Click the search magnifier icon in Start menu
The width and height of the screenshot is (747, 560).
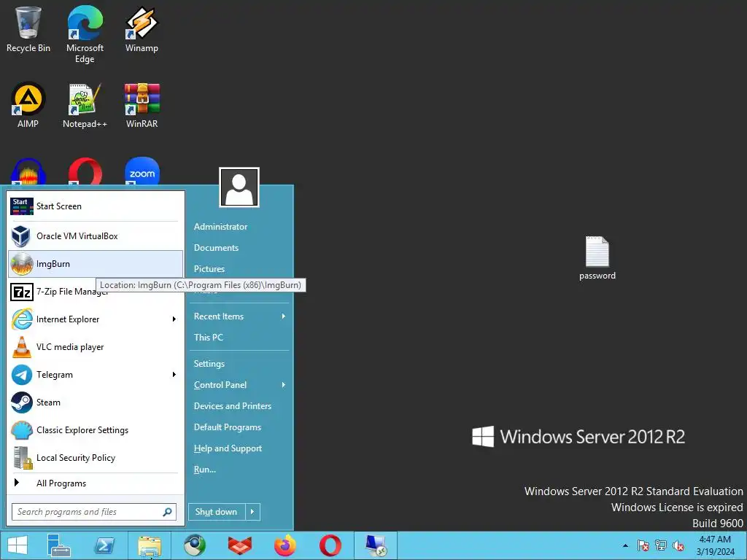point(167,512)
